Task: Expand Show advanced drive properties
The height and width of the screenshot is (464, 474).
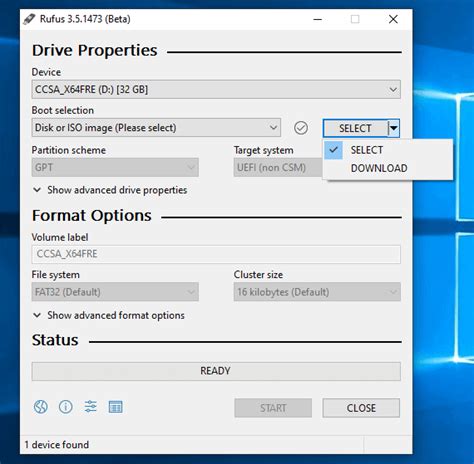Action: point(110,190)
